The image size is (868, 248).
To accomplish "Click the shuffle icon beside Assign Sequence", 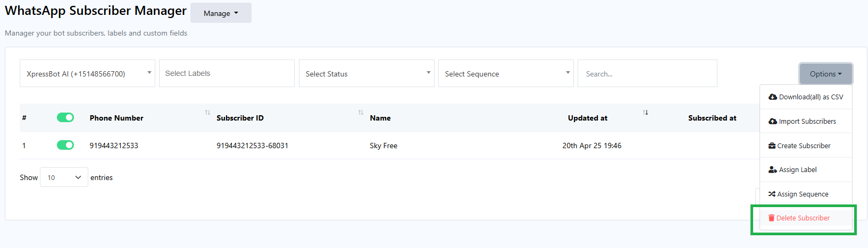I will pos(772,194).
